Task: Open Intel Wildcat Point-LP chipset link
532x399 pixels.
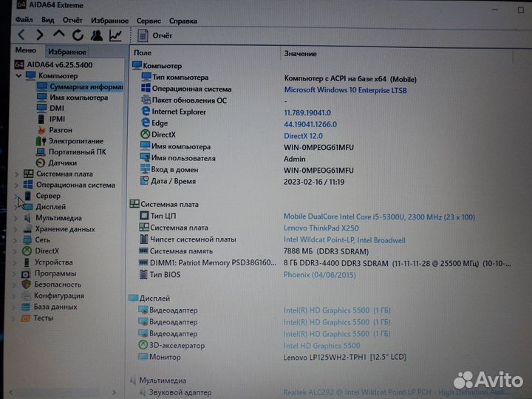Action: tap(344, 240)
